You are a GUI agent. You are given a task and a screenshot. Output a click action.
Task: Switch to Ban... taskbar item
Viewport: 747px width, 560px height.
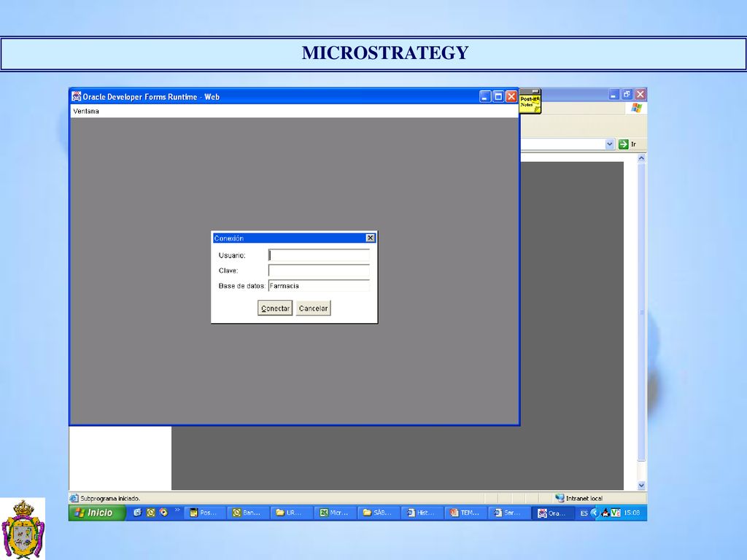point(247,513)
